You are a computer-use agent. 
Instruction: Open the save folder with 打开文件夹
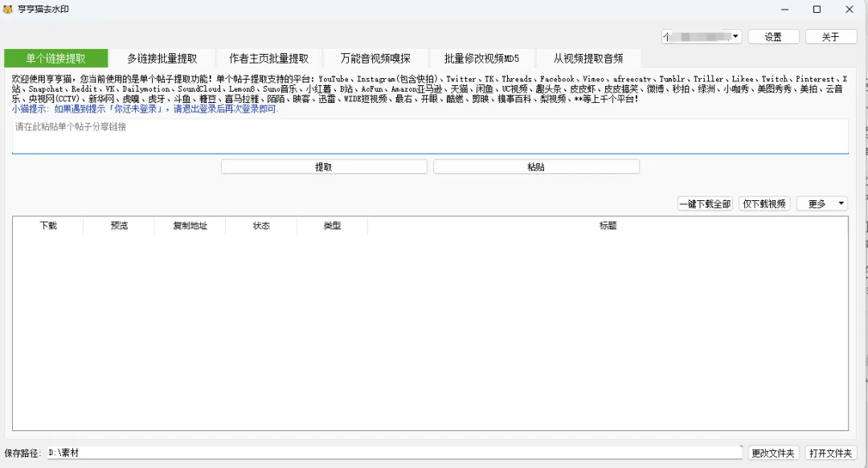pyautogui.click(x=830, y=454)
